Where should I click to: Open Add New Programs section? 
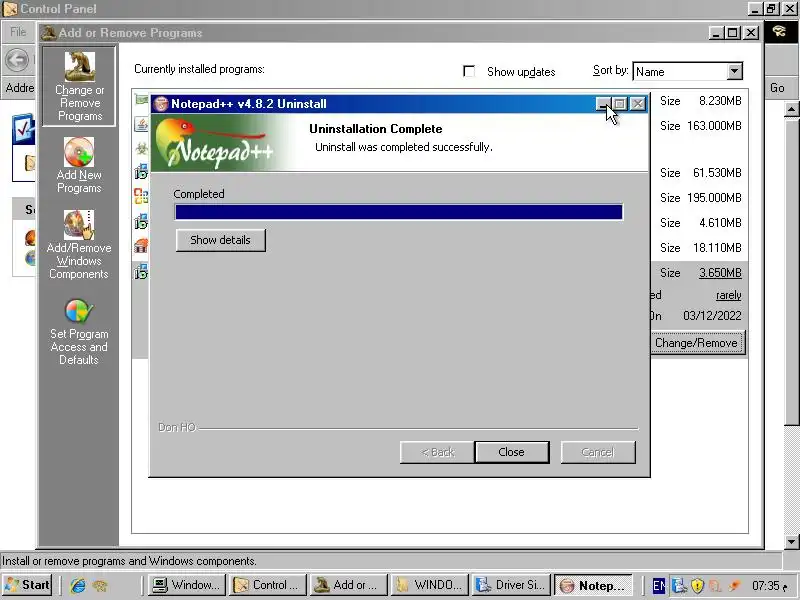[x=79, y=165]
